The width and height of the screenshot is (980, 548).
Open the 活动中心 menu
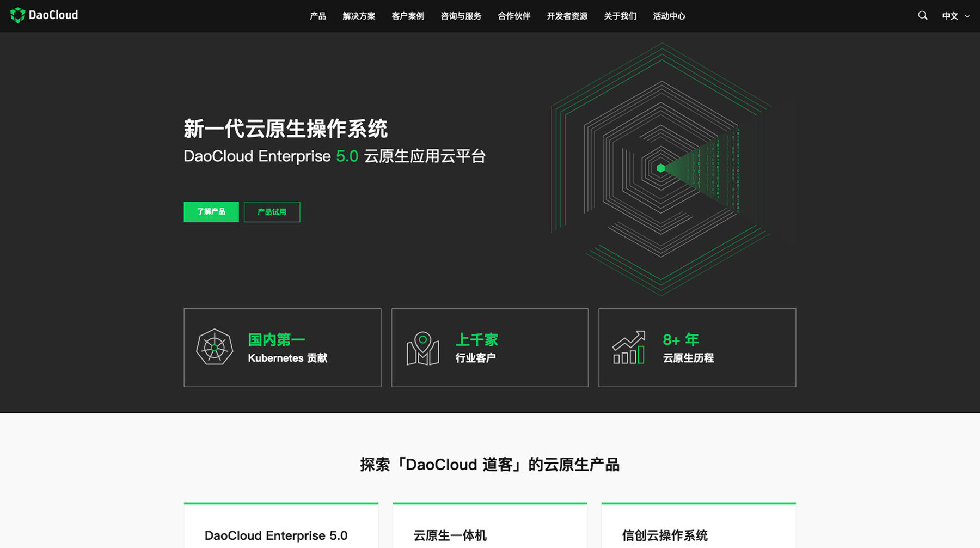pyautogui.click(x=669, y=16)
